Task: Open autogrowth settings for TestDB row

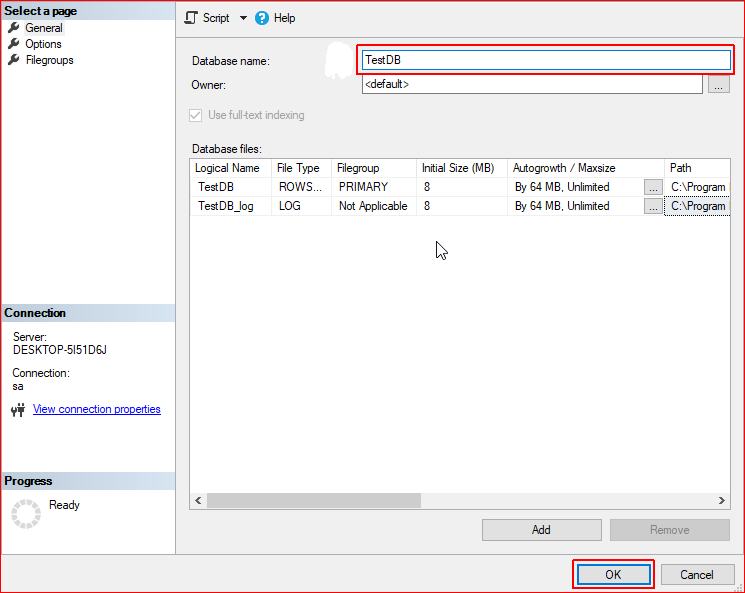Action: tap(653, 187)
